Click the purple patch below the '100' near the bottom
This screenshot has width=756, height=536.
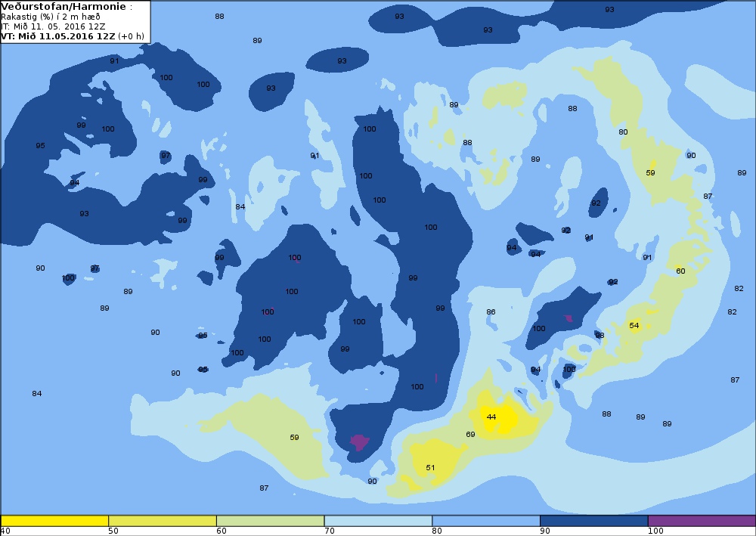point(359,442)
